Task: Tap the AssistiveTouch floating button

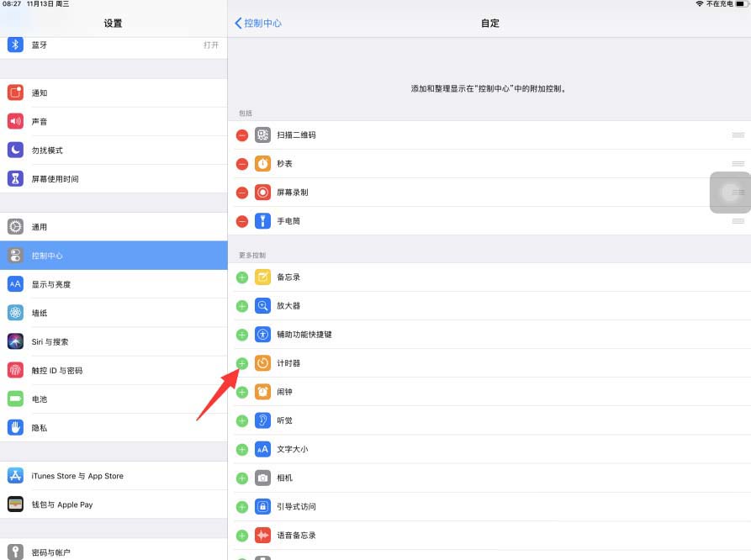Action: tap(730, 192)
